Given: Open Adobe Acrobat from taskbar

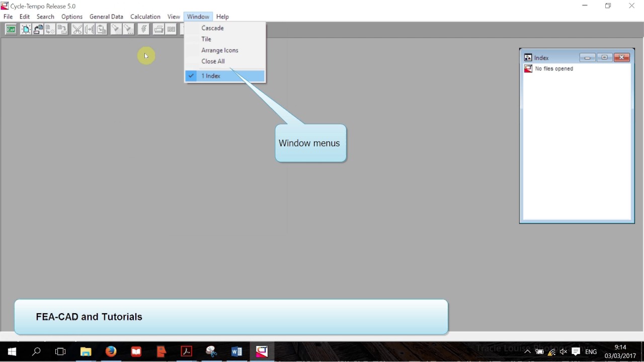Looking at the screenshot, I should [x=186, y=351].
